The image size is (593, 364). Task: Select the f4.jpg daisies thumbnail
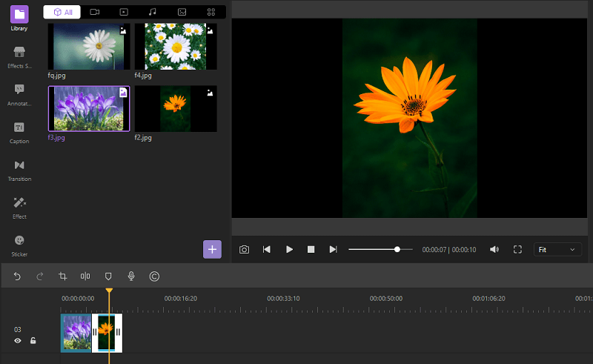click(176, 45)
